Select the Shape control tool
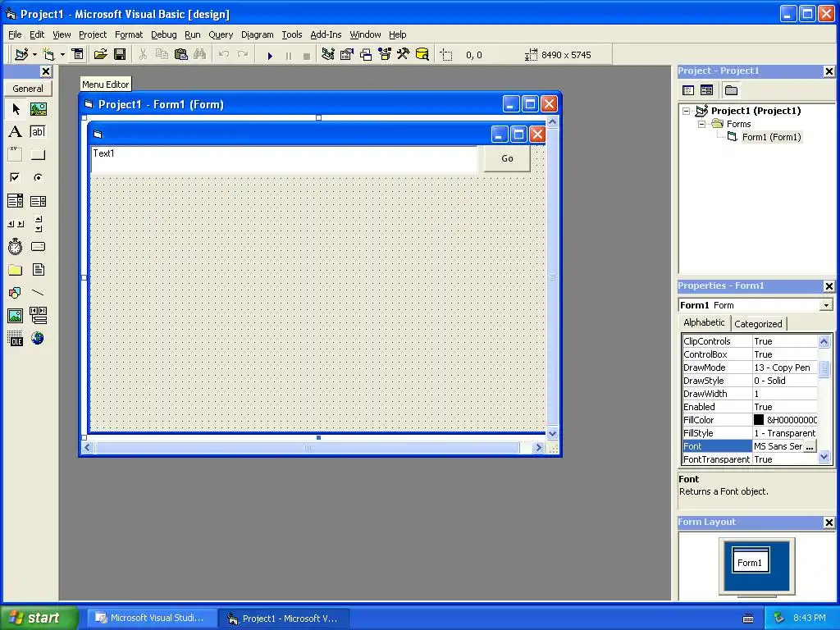This screenshot has width=840, height=630. click(16, 293)
